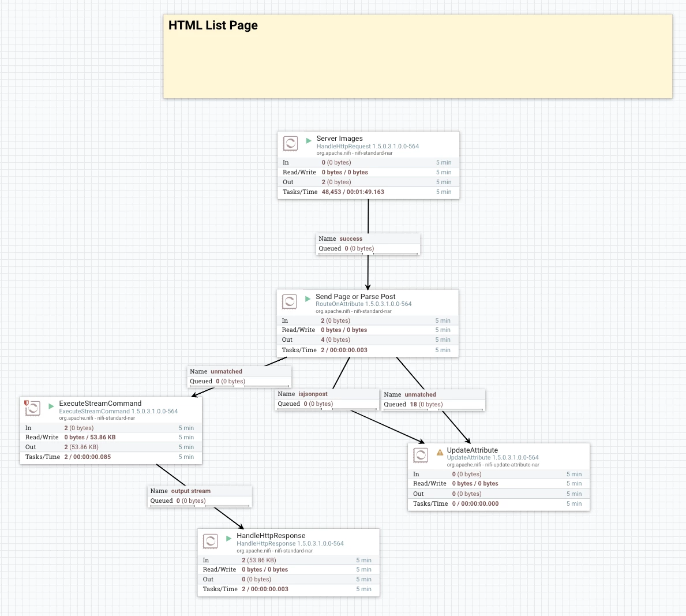Click the Send Page or Parse Post processor icon
Image resolution: width=686 pixels, height=616 pixels.
tap(290, 301)
